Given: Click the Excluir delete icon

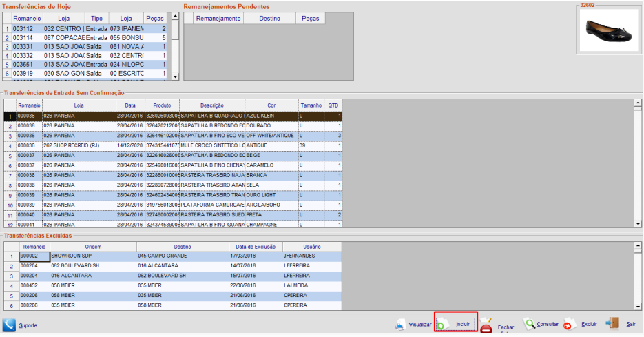Looking at the screenshot, I should (570, 325).
